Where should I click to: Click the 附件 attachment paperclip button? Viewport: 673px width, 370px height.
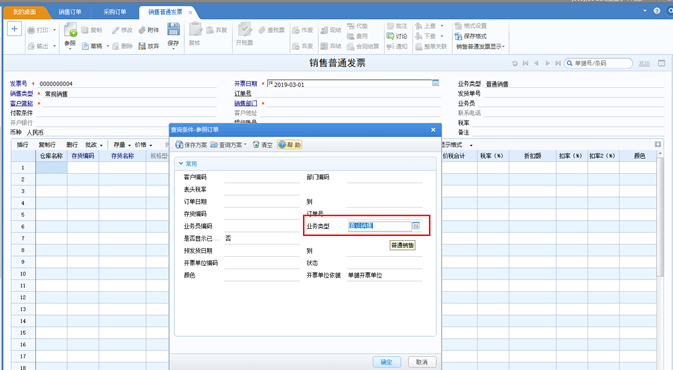(149, 30)
